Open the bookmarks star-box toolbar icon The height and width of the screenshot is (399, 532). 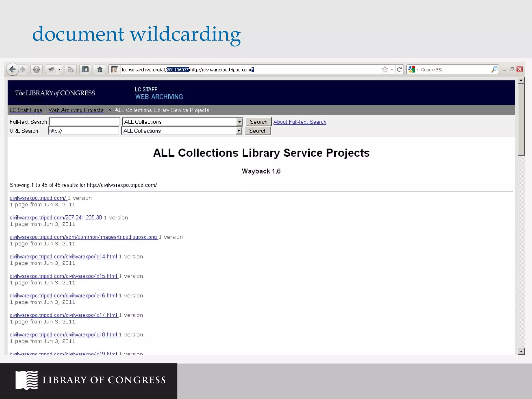point(85,69)
